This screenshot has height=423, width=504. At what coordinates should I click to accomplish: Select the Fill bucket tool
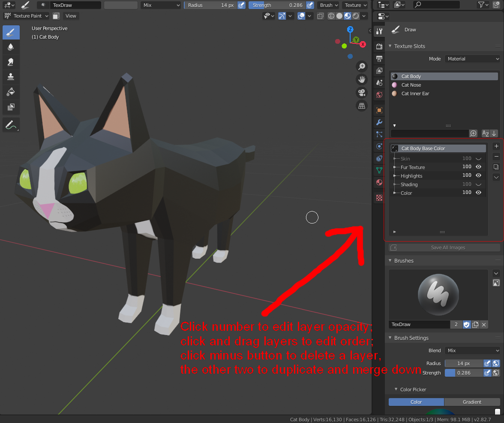[x=11, y=92]
